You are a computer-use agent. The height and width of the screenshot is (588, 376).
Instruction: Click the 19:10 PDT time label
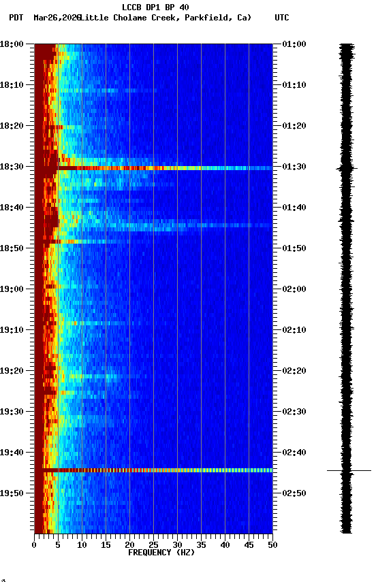[12, 330]
